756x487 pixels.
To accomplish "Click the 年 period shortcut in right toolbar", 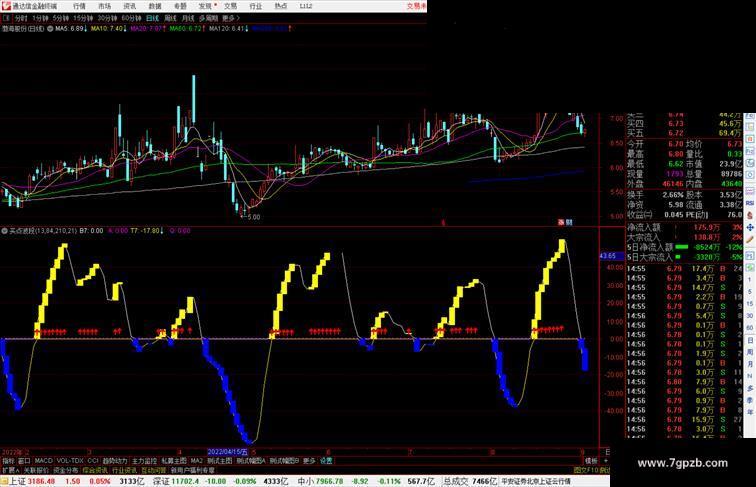I will (750, 412).
